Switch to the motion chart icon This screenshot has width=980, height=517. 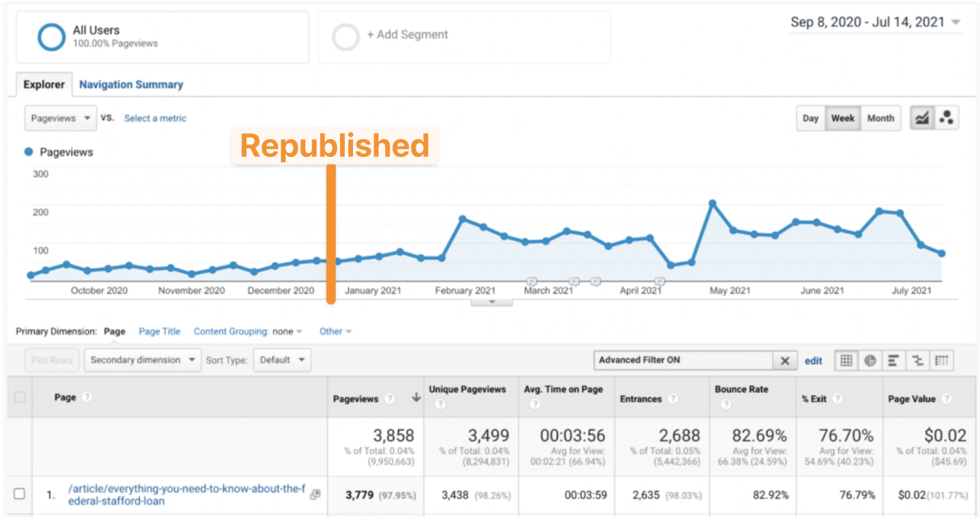point(946,118)
